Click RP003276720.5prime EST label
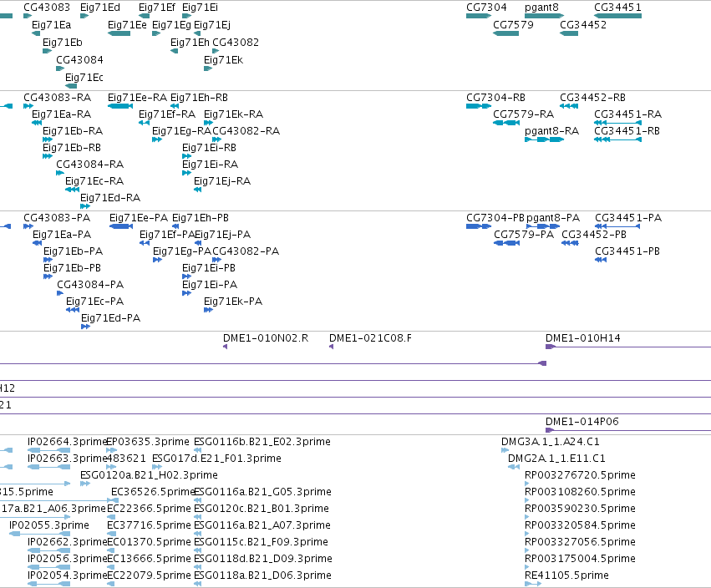The width and height of the screenshot is (711, 588). click(x=580, y=475)
